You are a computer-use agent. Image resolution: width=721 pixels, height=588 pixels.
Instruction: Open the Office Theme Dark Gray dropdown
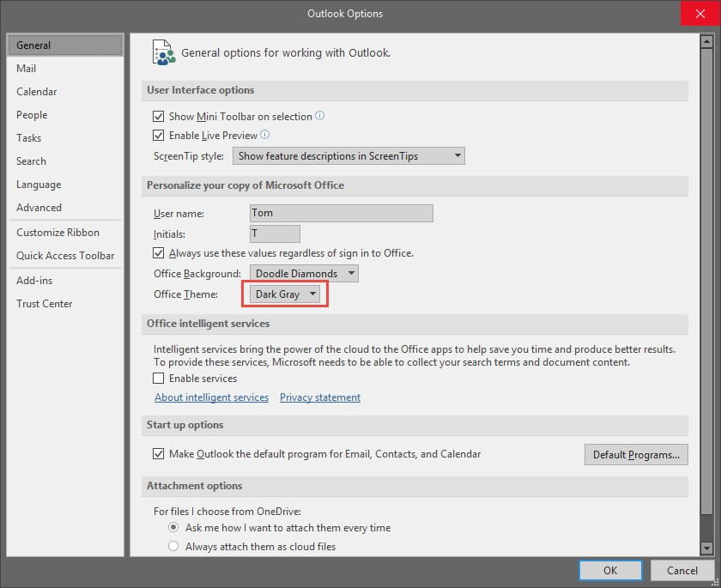(x=285, y=294)
